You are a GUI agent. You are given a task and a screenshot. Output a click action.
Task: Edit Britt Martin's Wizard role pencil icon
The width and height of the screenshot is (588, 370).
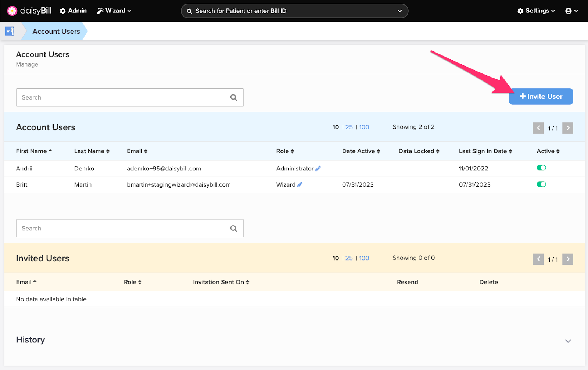coord(300,184)
